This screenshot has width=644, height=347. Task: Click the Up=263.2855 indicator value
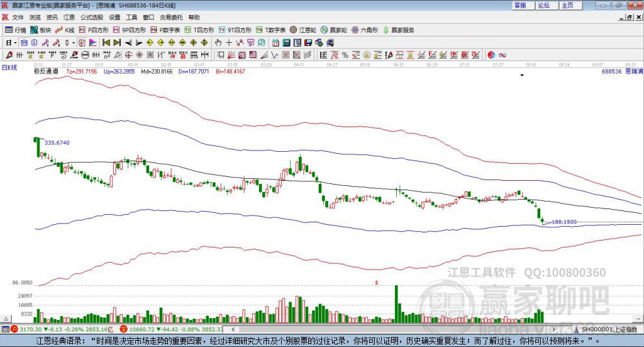coord(119,72)
